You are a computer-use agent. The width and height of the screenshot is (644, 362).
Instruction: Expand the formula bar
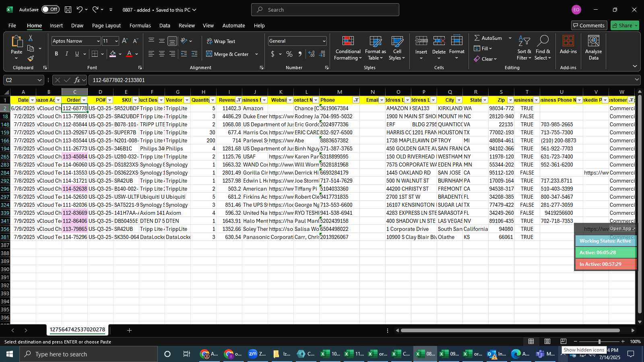click(x=637, y=80)
